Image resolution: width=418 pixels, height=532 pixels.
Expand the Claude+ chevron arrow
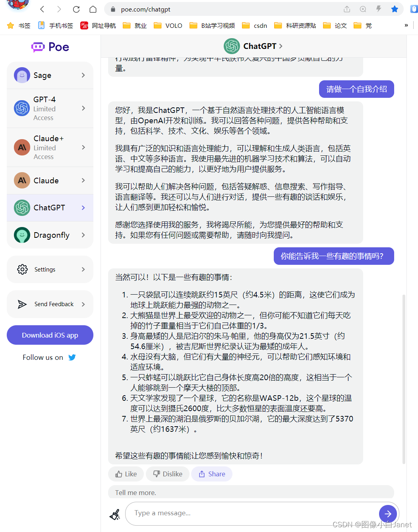[x=83, y=147]
